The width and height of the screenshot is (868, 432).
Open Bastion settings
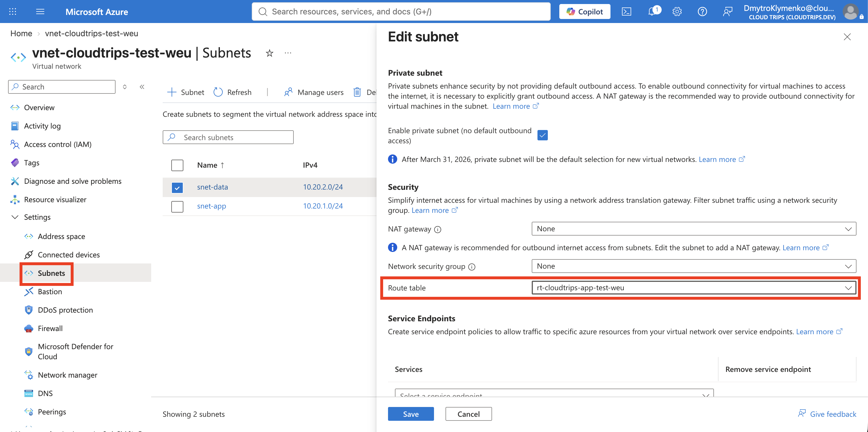(50, 292)
